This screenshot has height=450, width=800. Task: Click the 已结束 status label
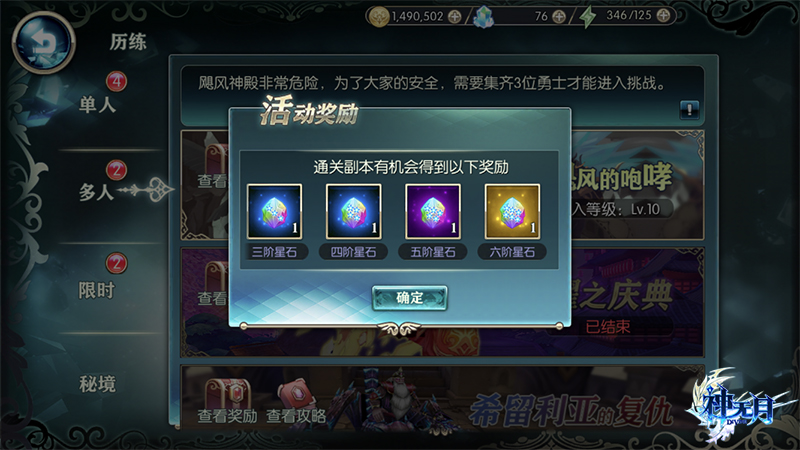tap(608, 327)
